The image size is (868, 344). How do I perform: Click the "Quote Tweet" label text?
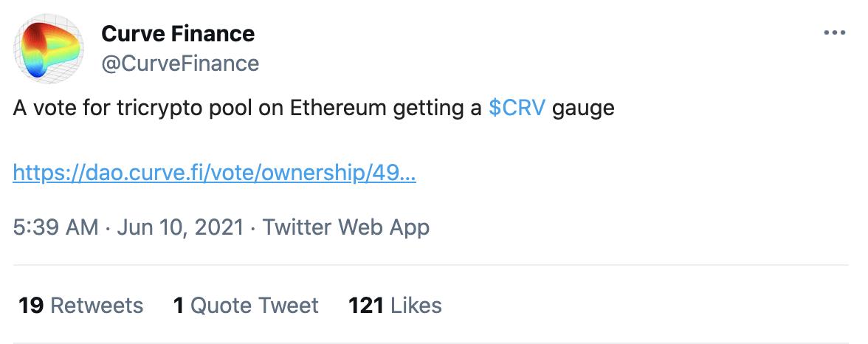[x=255, y=306]
